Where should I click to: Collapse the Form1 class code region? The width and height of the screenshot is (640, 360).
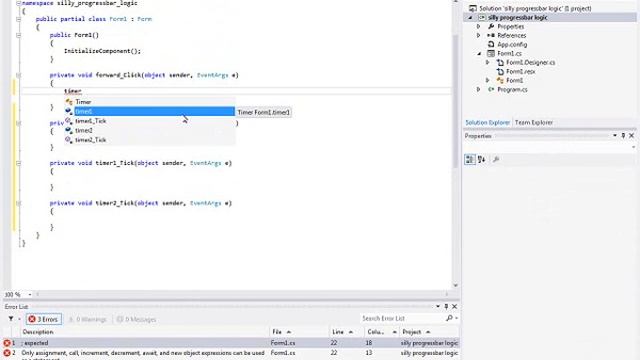pos(18,19)
